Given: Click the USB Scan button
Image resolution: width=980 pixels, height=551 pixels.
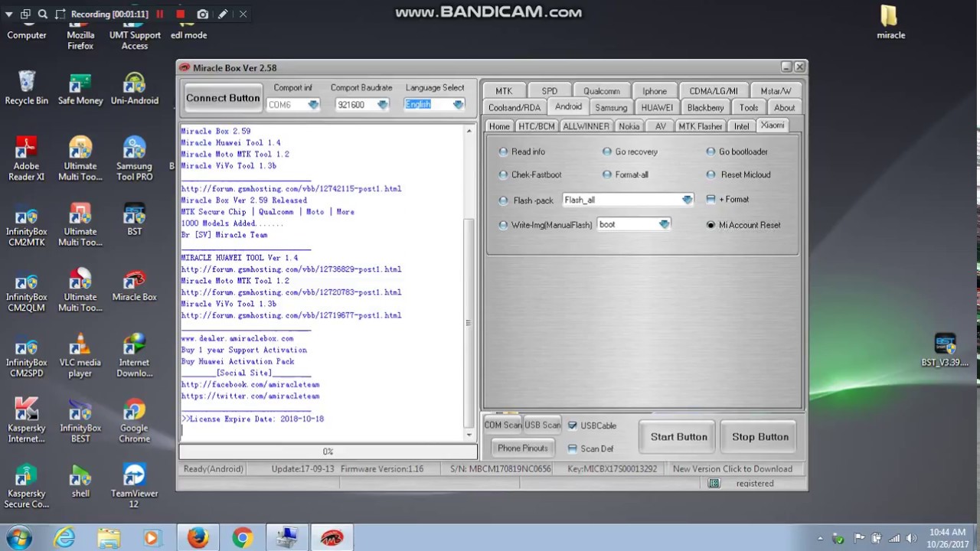Looking at the screenshot, I should click(x=543, y=425).
